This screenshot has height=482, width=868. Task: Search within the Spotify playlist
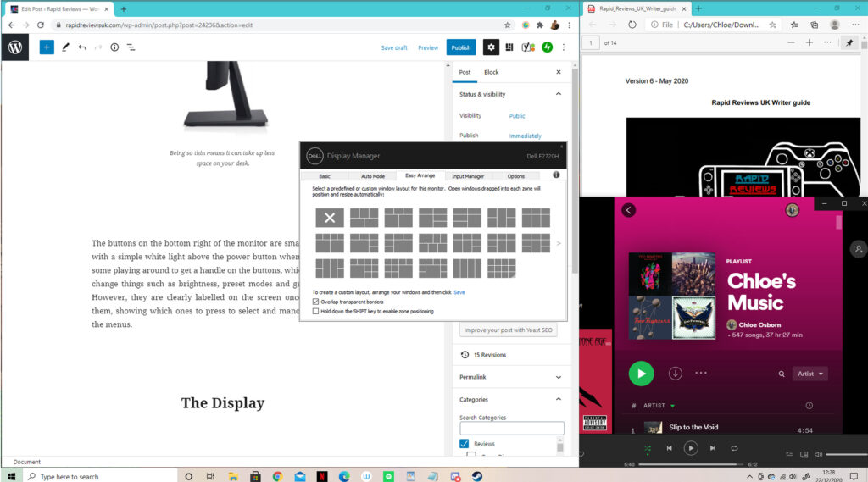tap(782, 374)
